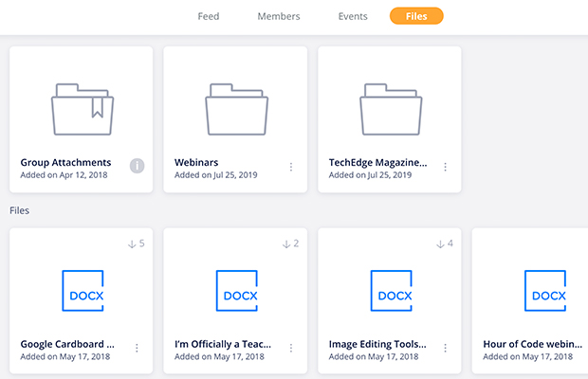Click TechEdge Magazine 'Added on Jul 25, 2019' text

point(370,175)
